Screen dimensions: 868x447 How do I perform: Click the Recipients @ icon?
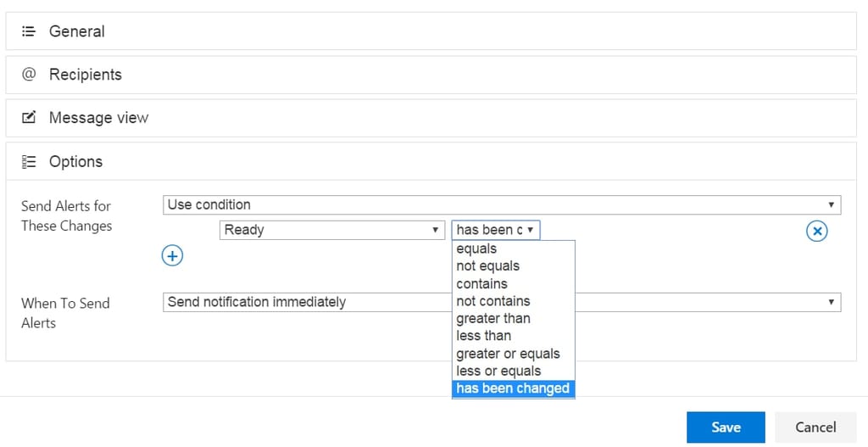pos(29,75)
